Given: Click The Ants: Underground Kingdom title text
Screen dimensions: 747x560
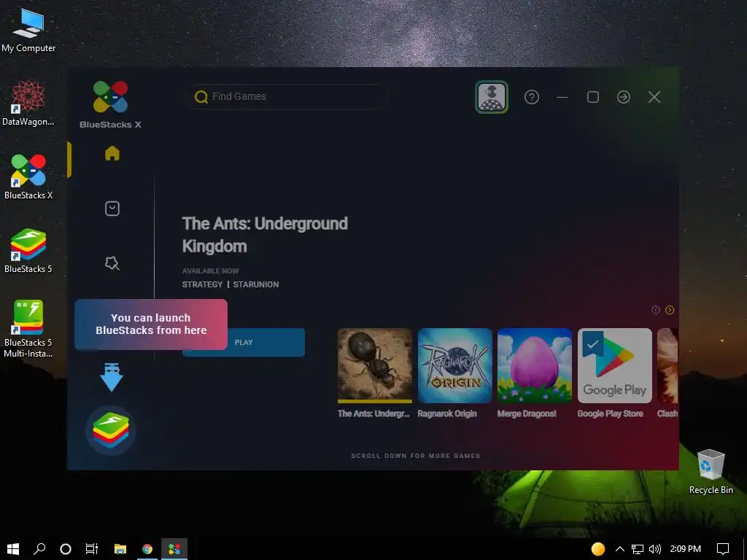Looking at the screenshot, I should click(x=265, y=235).
